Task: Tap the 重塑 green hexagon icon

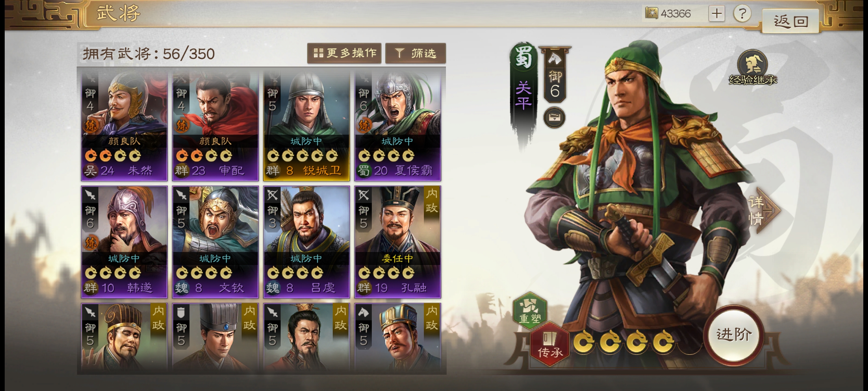Action: [x=530, y=310]
